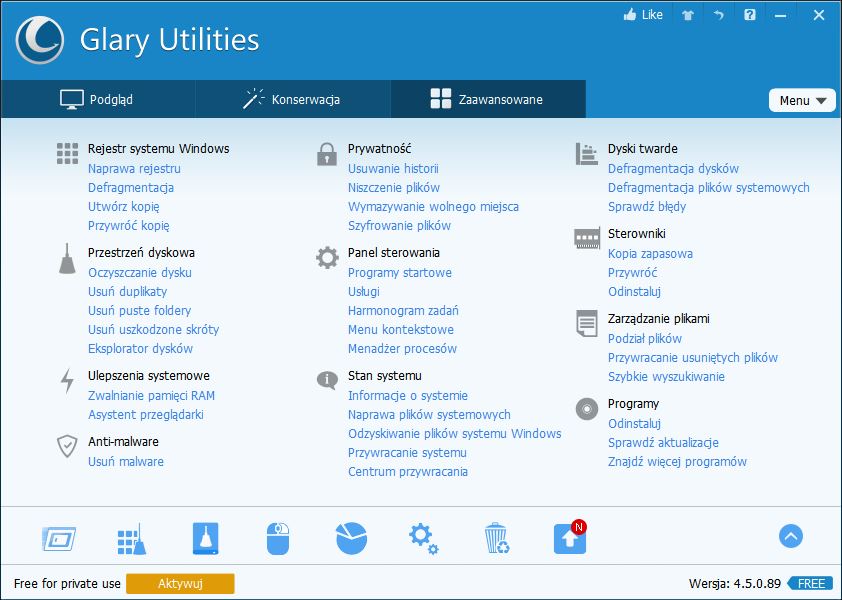Viewport: 842px width, 600px height.
Task: Open Harmonogram zadań
Action: click(403, 310)
